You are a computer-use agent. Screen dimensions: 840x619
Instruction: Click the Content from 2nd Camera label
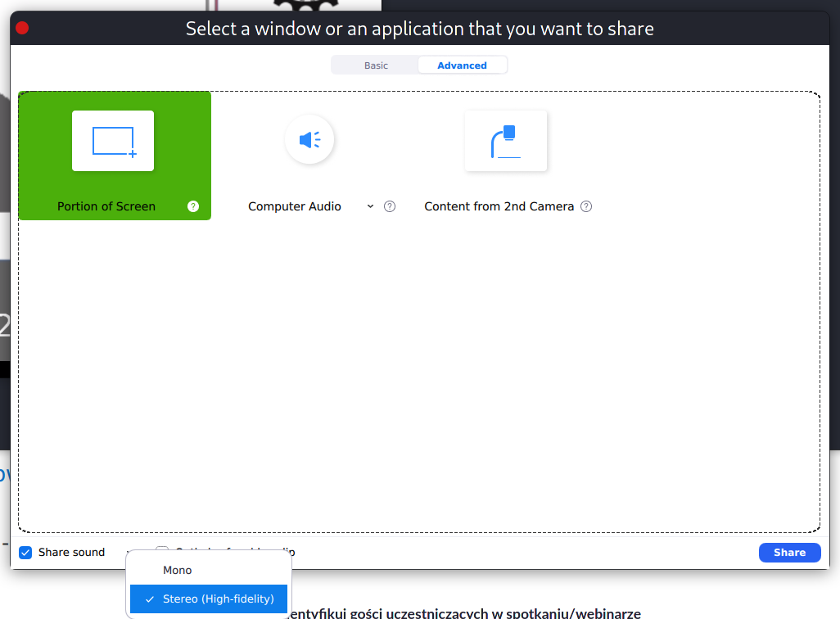tap(499, 206)
